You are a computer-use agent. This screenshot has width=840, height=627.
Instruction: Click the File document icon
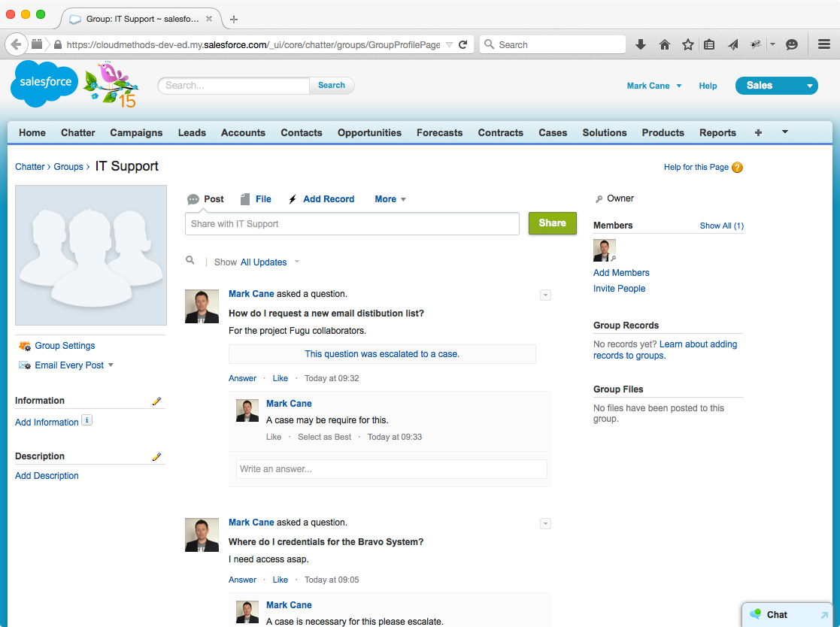(x=245, y=199)
